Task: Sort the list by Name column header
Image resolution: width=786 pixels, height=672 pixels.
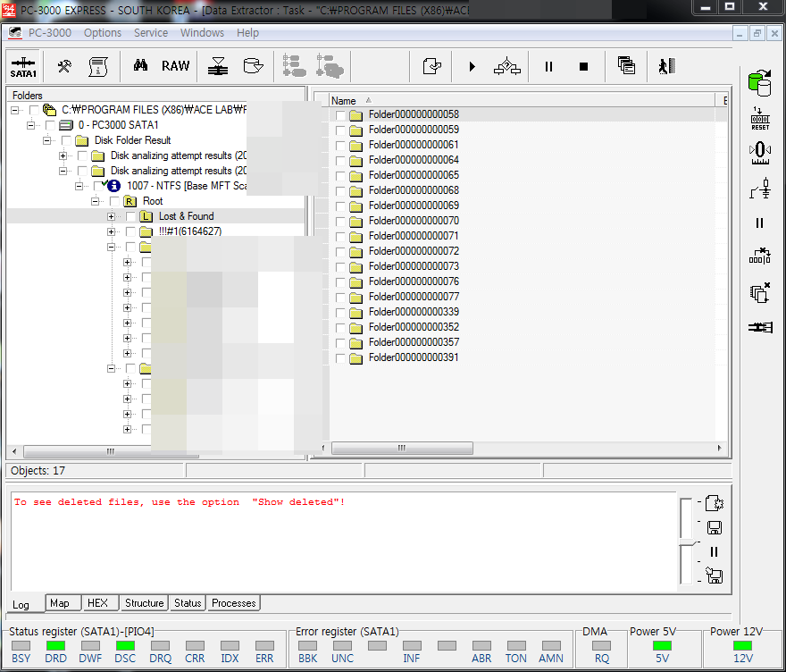Action: click(x=522, y=101)
